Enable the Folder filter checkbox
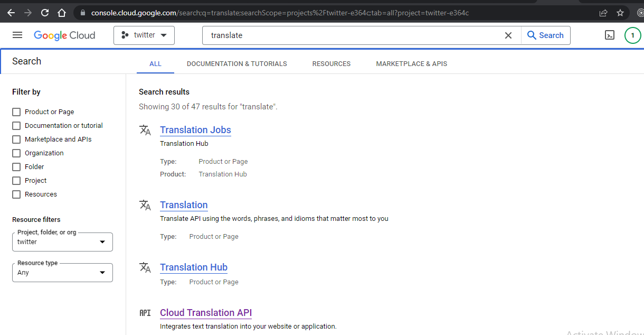Image resolution: width=644 pixels, height=335 pixels. (x=16, y=167)
